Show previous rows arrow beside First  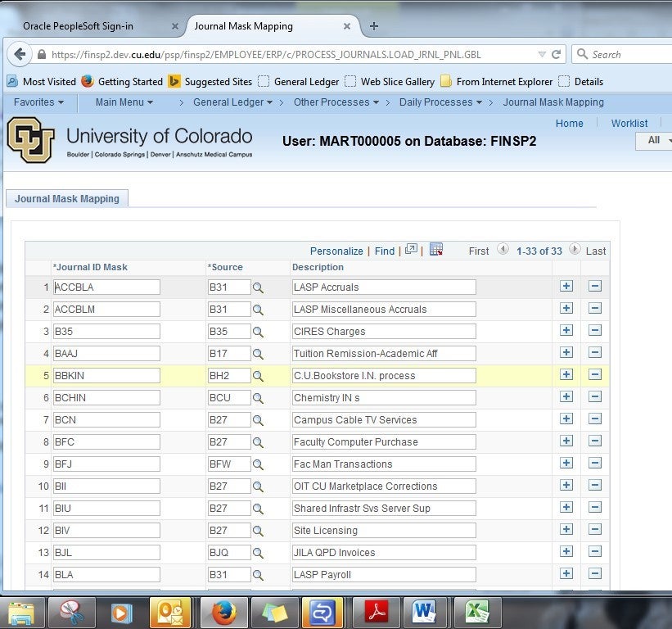tap(503, 249)
